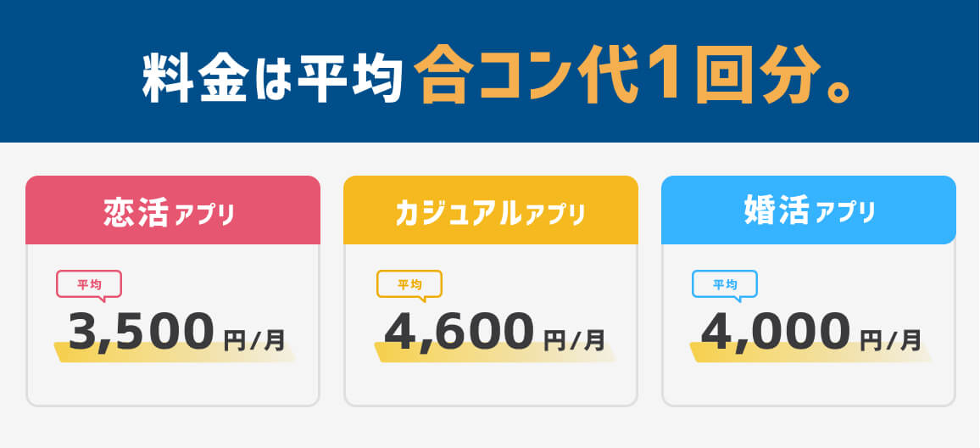Click the pink 平均 speech-bubble badge
980x448 pixels.
click(x=89, y=284)
